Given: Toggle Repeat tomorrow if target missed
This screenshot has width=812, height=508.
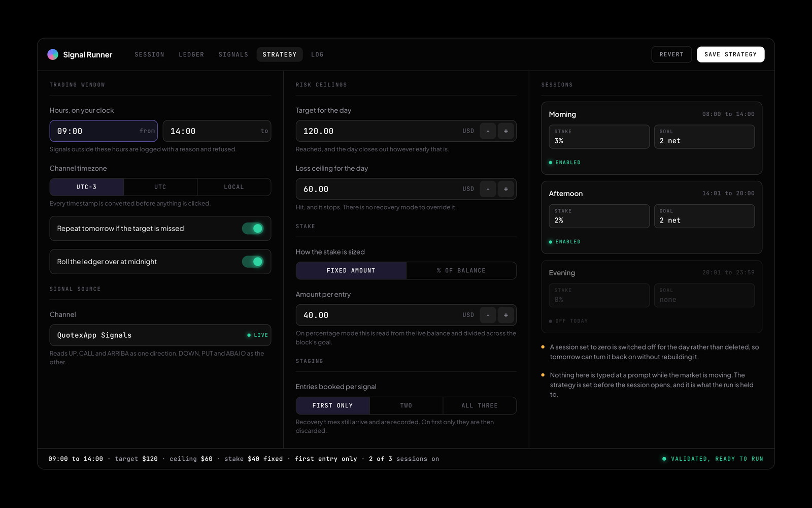Looking at the screenshot, I should coord(253,229).
